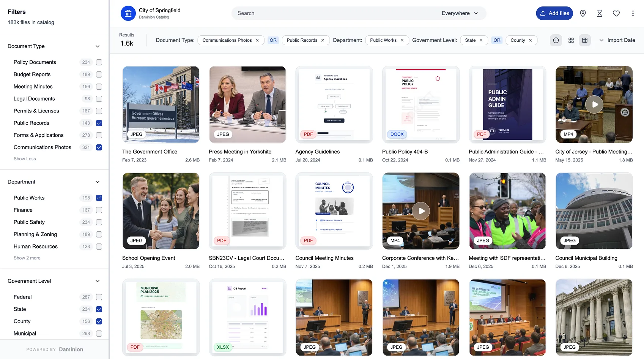Open the three-dot more options menu

[633, 13]
